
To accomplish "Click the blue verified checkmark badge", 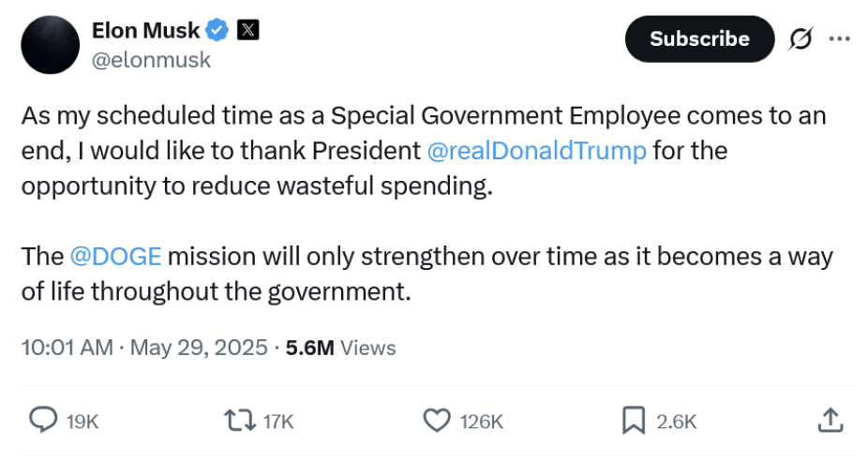I will point(217,30).
